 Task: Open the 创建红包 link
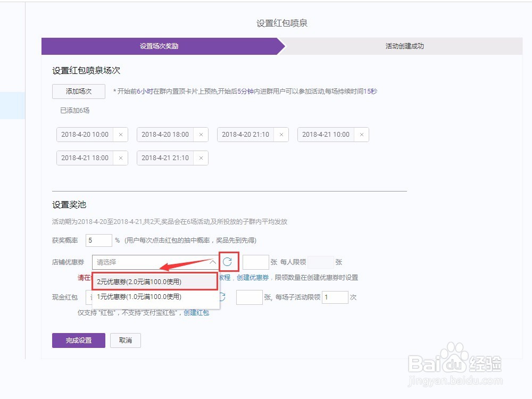pos(196,313)
